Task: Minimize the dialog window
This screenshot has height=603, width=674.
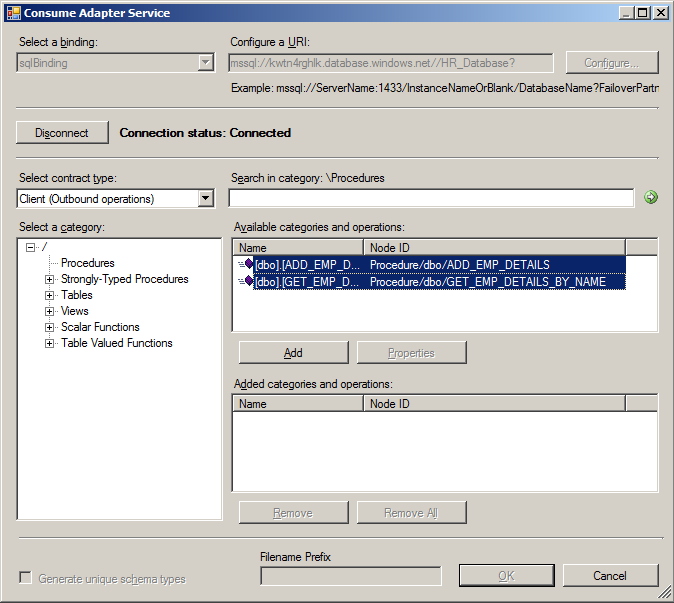Action: [x=626, y=13]
